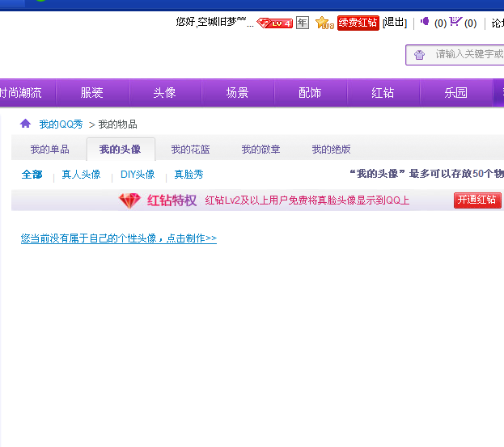Viewport: 504px width, 447px height.
Task: Open the 乐园 navigation menu
Action: pos(455,93)
